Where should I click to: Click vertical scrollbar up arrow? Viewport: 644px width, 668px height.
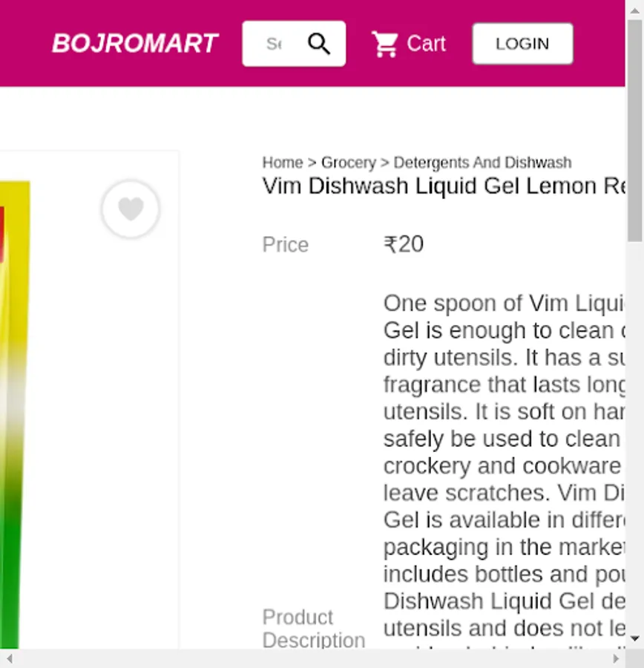634,10
